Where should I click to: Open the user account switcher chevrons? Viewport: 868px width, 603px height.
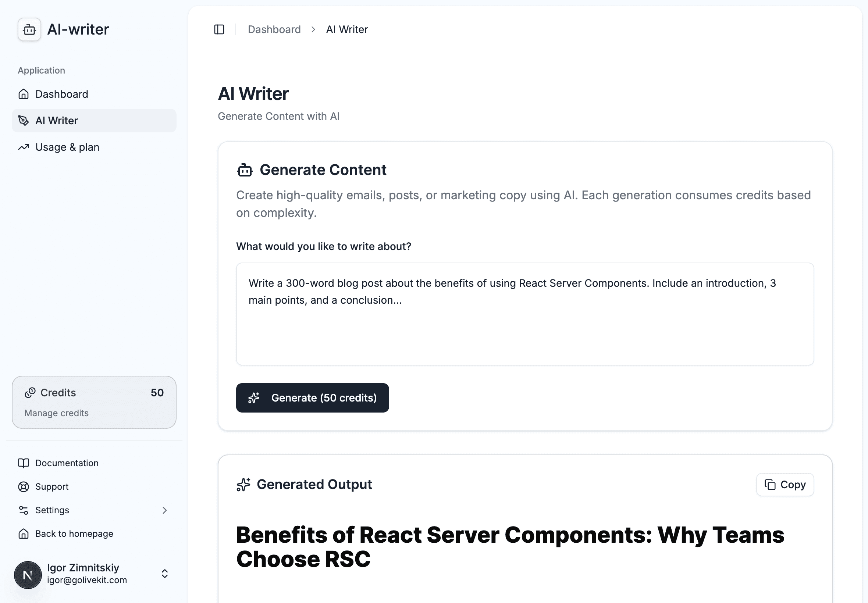click(x=164, y=574)
